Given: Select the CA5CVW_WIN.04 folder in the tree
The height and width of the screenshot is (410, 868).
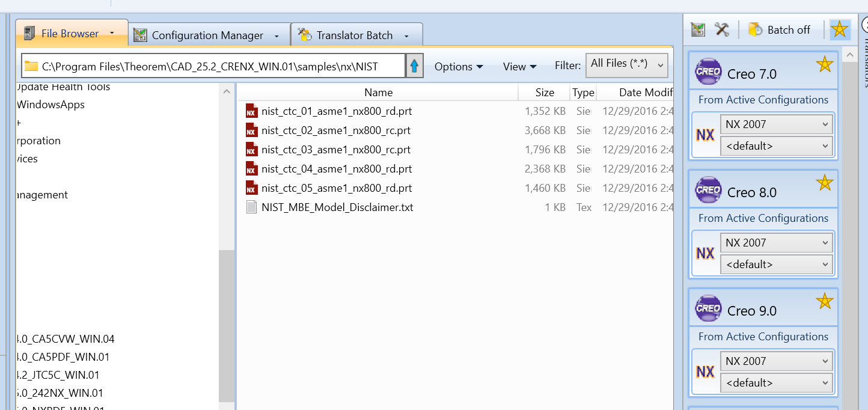Looking at the screenshot, I should pyautogui.click(x=66, y=339).
